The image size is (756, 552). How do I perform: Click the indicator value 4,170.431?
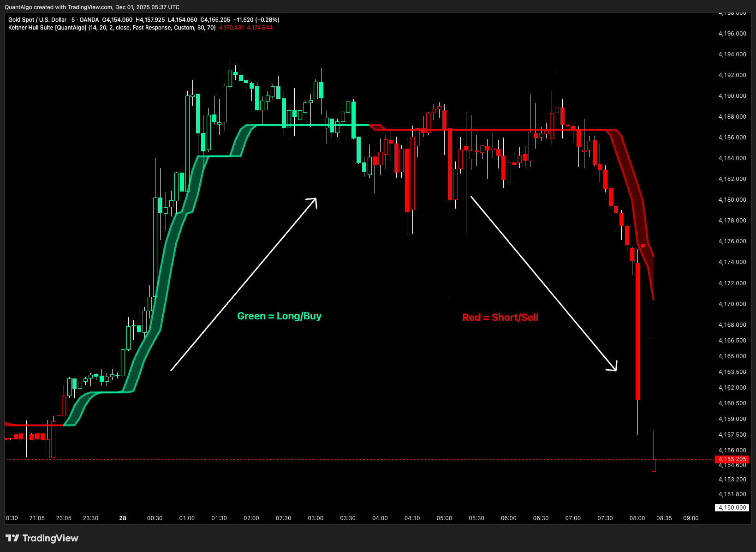pos(232,28)
